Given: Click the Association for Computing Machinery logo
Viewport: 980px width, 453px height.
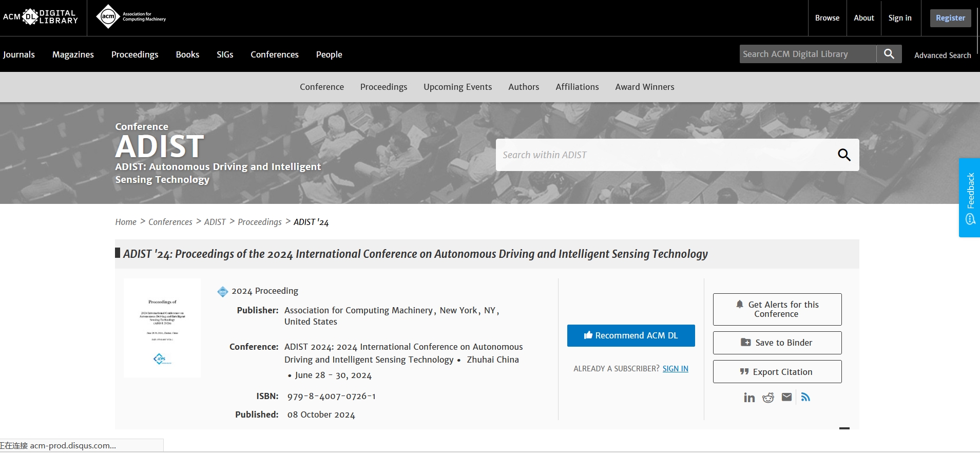Looking at the screenshot, I should coord(131,17).
